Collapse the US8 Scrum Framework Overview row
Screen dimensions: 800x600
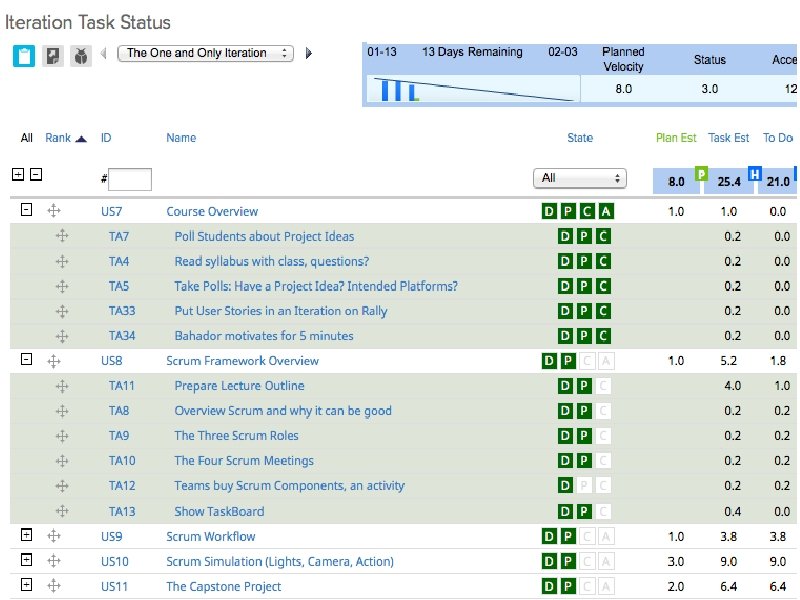click(28, 361)
